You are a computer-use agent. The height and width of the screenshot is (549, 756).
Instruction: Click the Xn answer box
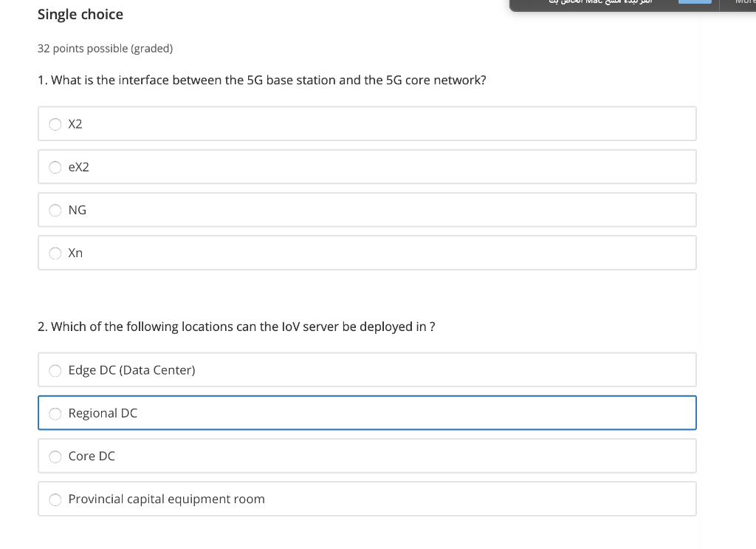click(x=367, y=252)
